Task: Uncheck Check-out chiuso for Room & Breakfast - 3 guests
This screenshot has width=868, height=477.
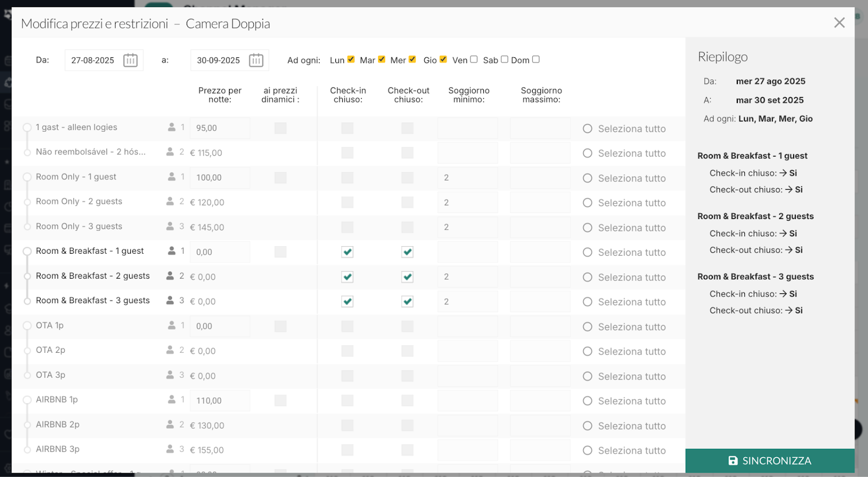Action: 407,301
